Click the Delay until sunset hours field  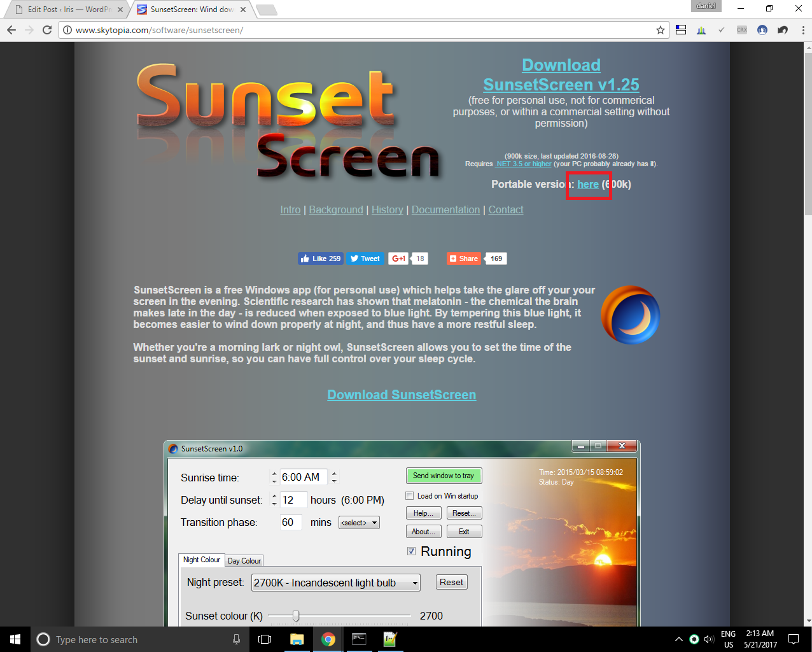coord(293,500)
